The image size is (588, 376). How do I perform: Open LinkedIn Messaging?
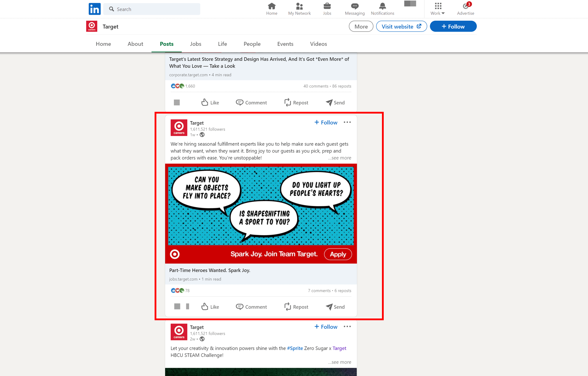354,9
